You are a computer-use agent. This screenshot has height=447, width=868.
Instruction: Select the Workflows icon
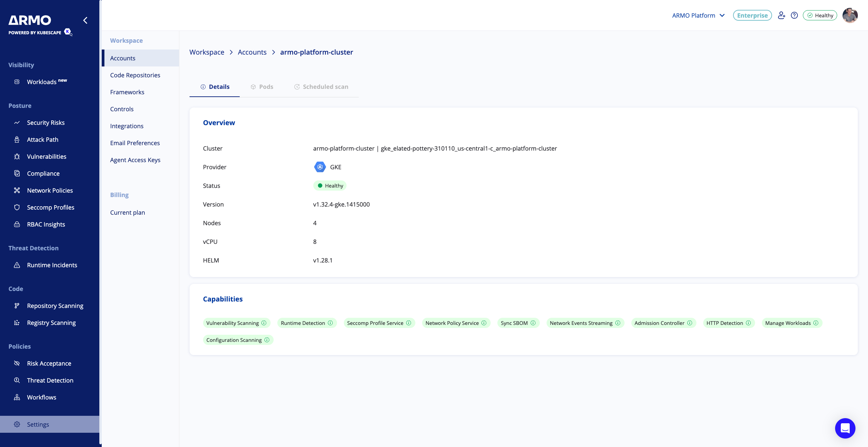click(x=17, y=397)
